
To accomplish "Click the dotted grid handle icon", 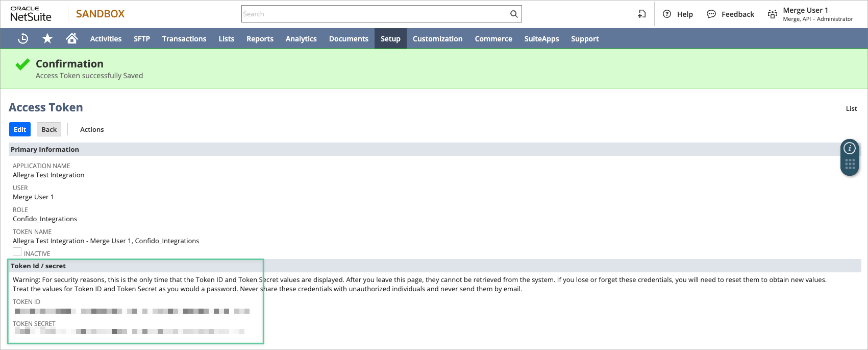I will (x=850, y=164).
